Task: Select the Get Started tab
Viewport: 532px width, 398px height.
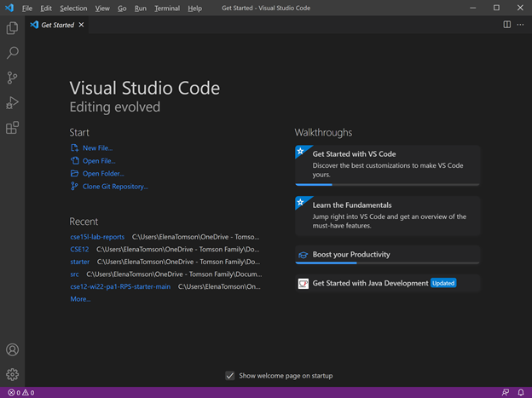Action: coord(57,25)
